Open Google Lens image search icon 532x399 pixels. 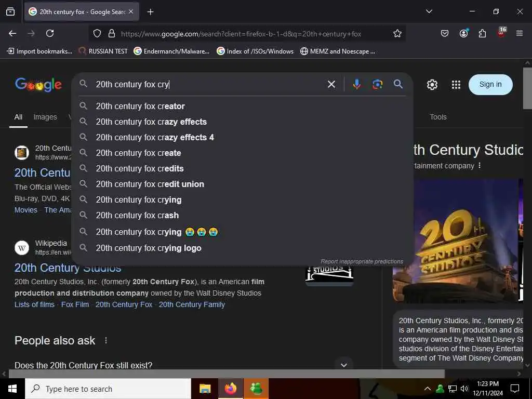[377, 84]
